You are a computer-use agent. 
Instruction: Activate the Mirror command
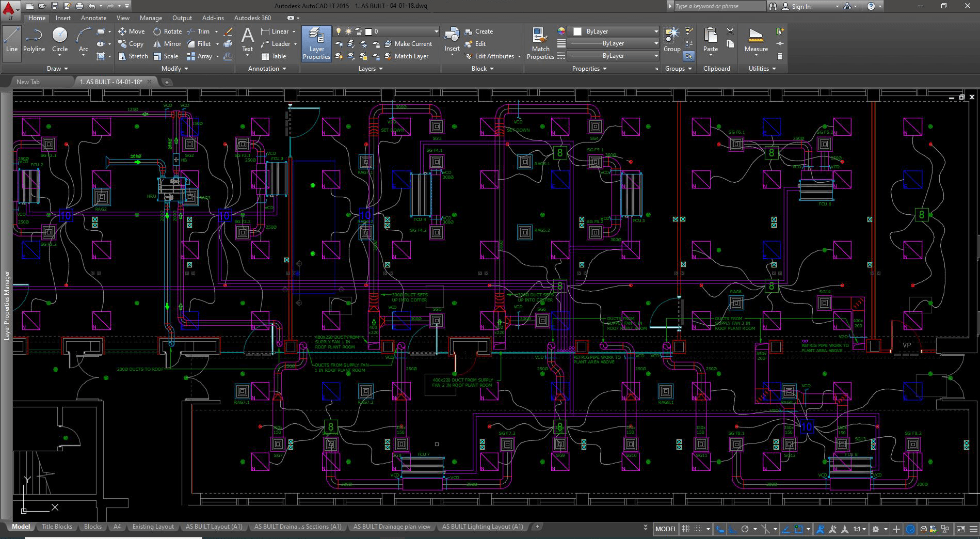[x=167, y=44]
